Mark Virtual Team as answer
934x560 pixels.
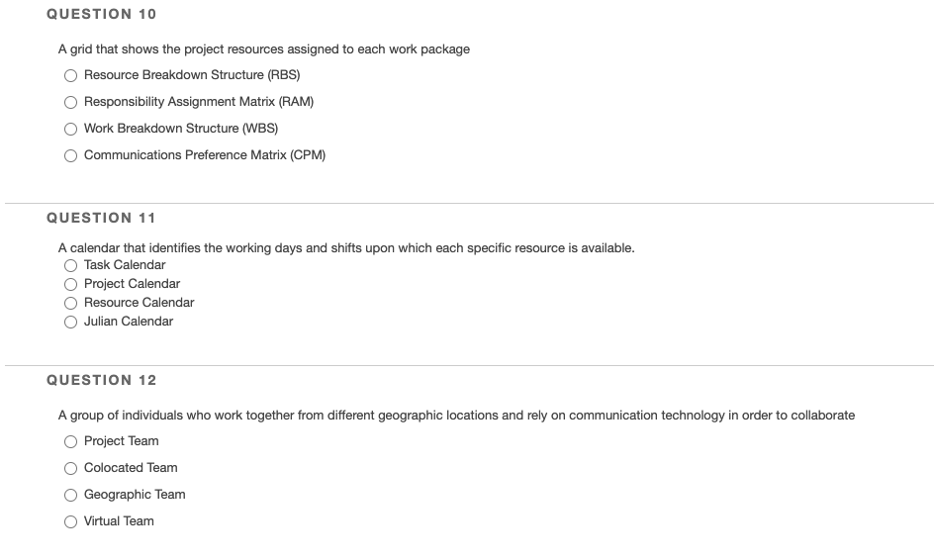pos(71,521)
